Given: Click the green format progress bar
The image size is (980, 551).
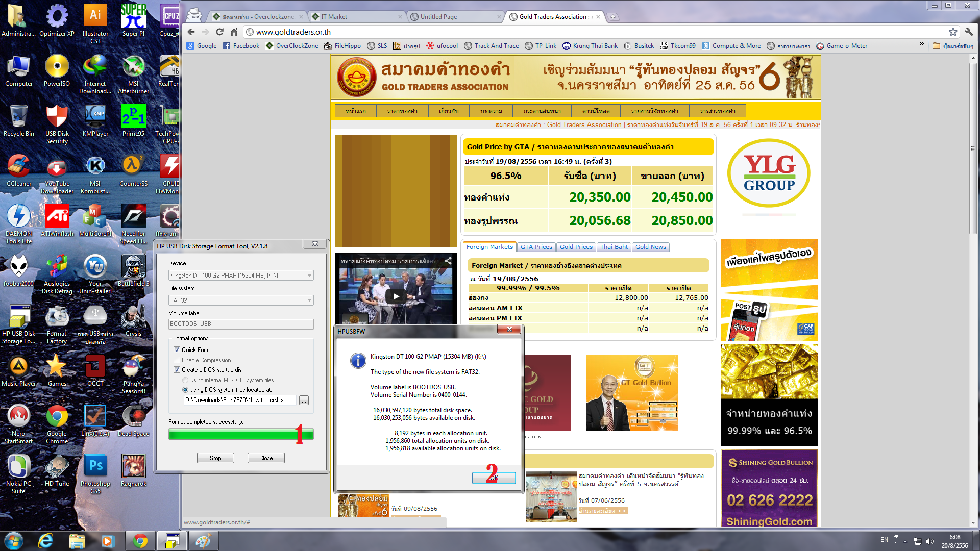Looking at the screenshot, I should click(x=241, y=434).
